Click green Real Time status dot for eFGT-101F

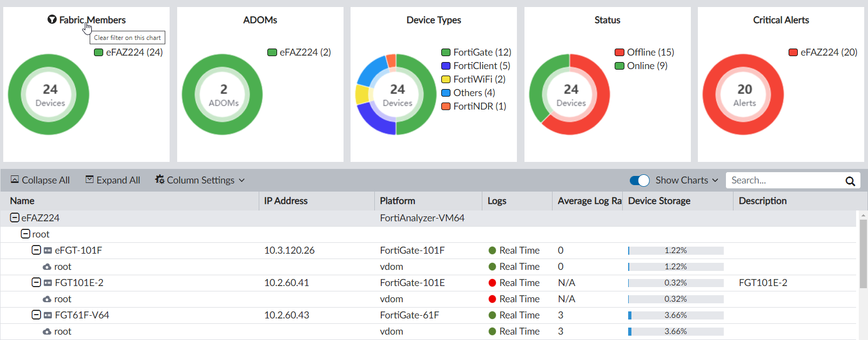492,250
